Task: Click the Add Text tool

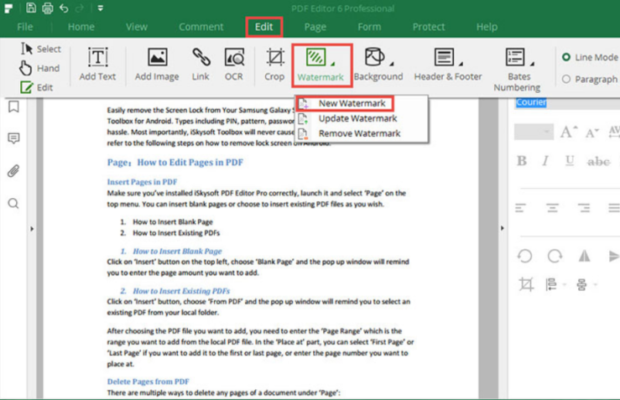Action: [x=98, y=65]
